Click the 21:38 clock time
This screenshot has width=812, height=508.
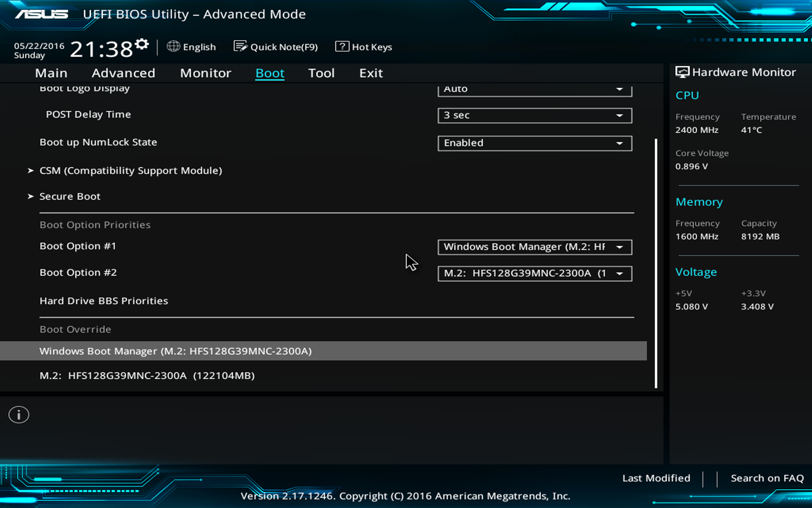tap(101, 49)
